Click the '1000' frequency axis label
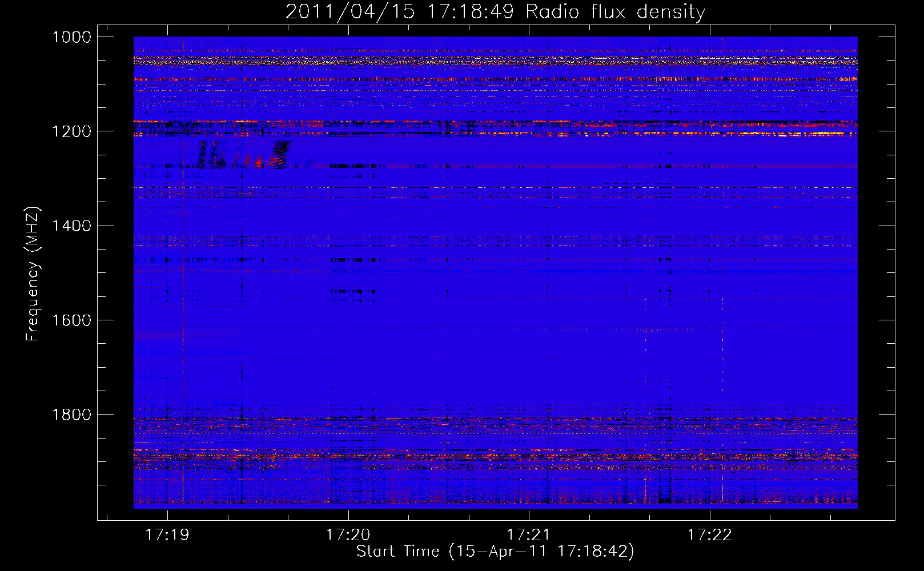 pyautogui.click(x=71, y=37)
